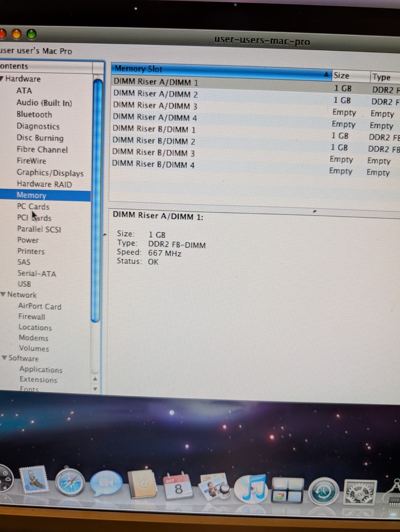Select Disc Burning in the sidebar
The height and width of the screenshot is (532, 400).
[40, 138]
